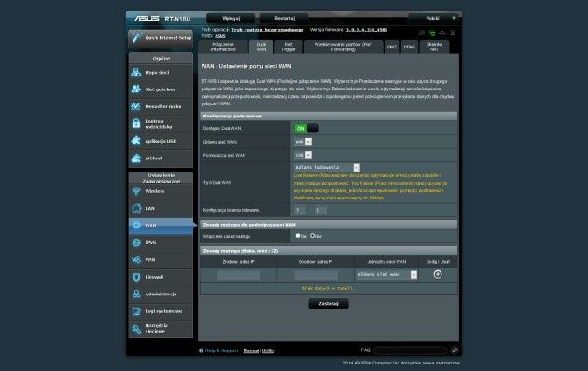Click the USB status icon
This screenshot has height=371, width=588.
click(442, 34)
